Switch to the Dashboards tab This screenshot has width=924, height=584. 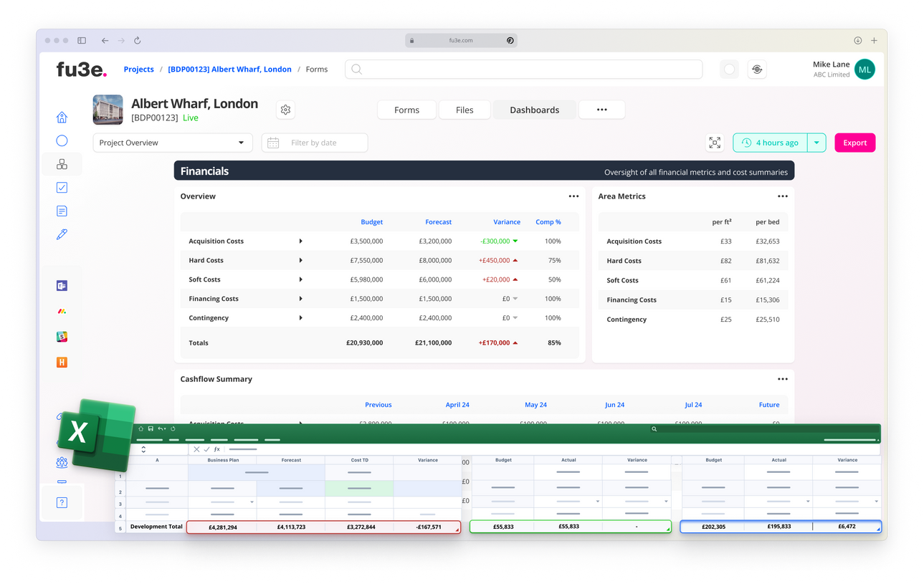(534, 110)
